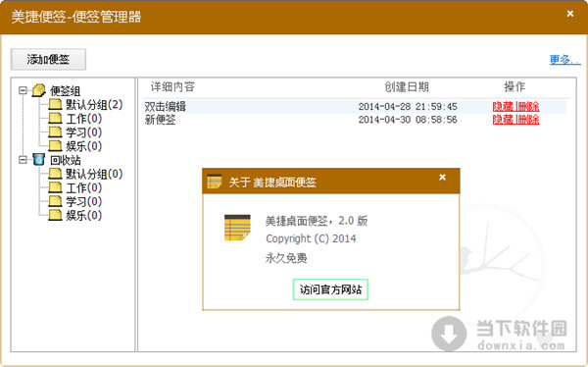Viewport: 588px width, 367px height.
Task: Open 默认分组(0) in 回收站
Action: 94,174
